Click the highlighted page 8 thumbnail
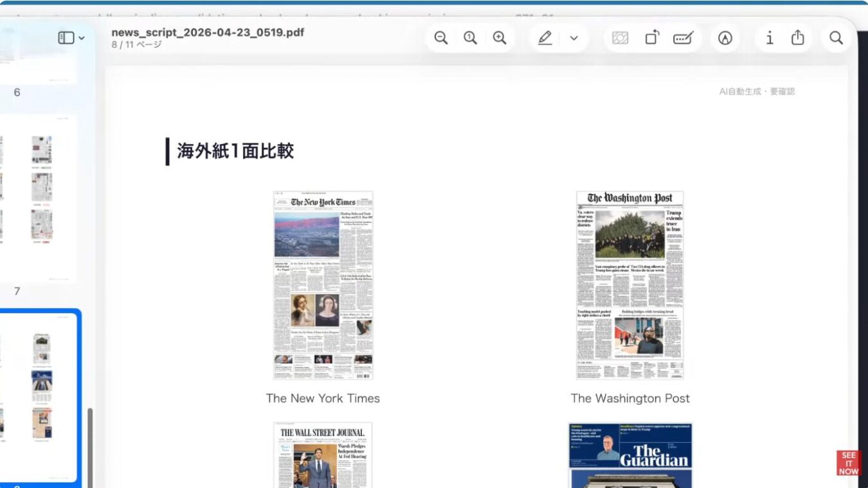The image size is (868, 488). (39, 395)
